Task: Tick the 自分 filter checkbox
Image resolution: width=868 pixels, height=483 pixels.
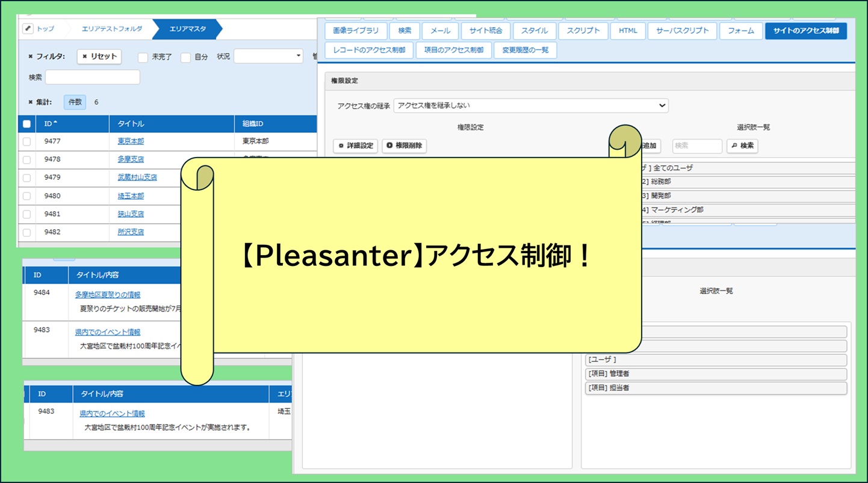Action: point(185,57)
